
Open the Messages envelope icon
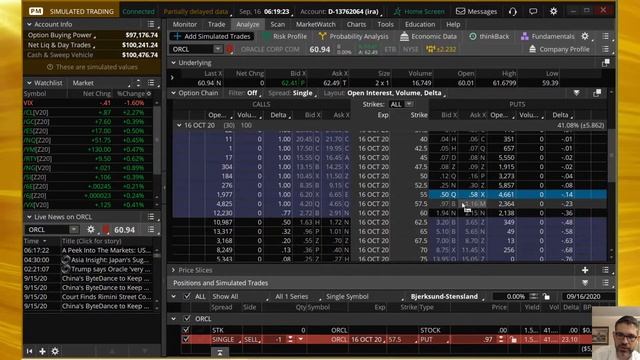pos(460,11)
